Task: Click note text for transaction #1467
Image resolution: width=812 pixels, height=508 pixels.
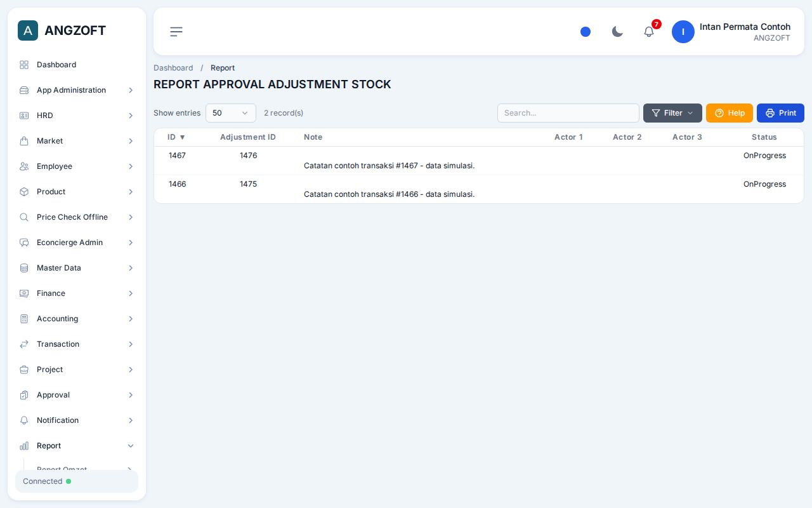Action: click(x=389, y=166)
